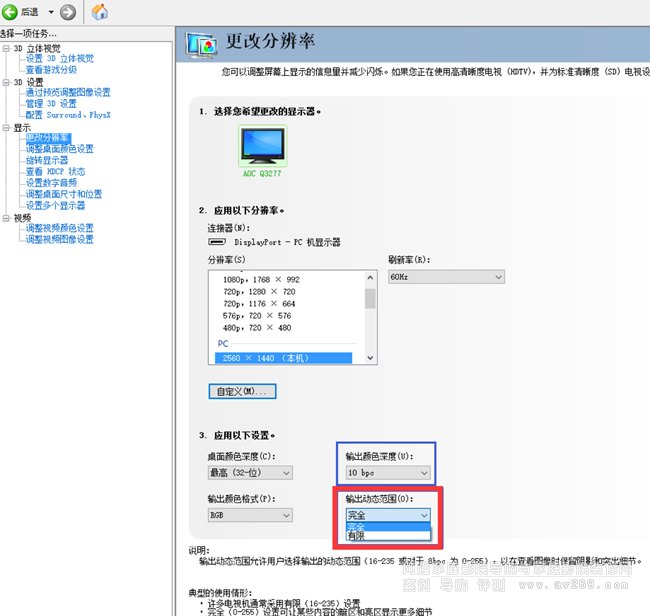Image resolution: width=650 pixels, height=616 pixels.
Task: Open 管理 3D 设置 in task tree
Action: tap(50, 104)
